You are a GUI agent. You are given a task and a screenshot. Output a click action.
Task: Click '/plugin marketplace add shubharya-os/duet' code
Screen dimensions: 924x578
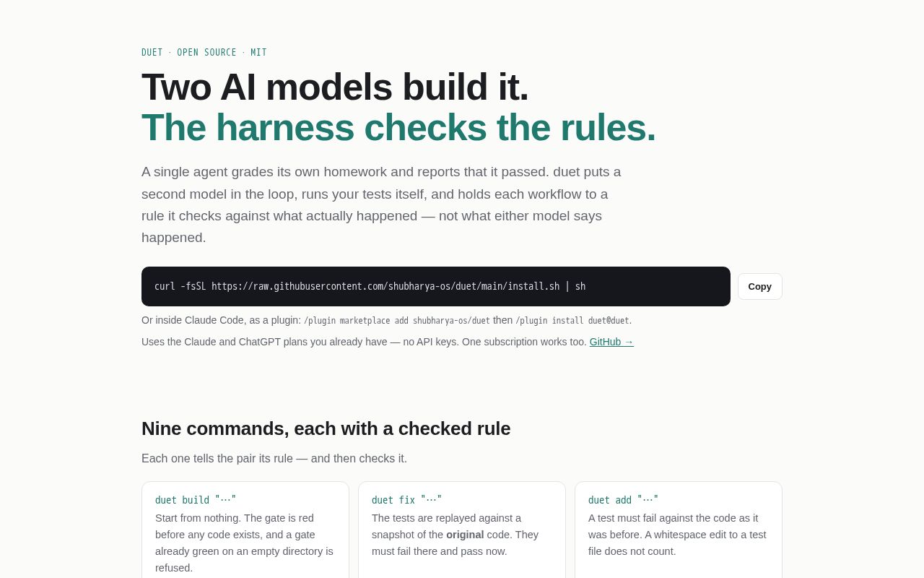[397, 321]
